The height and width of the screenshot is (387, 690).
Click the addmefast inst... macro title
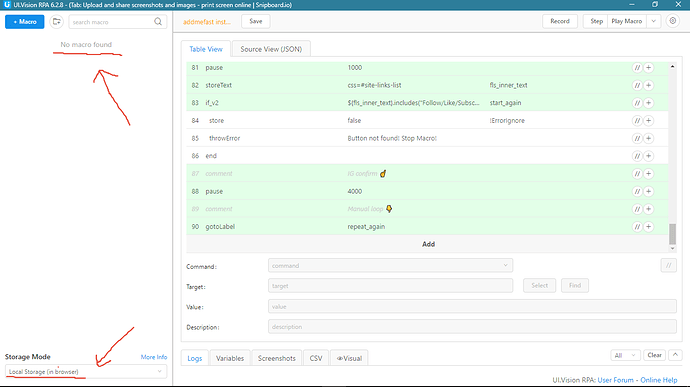point(207,22)
